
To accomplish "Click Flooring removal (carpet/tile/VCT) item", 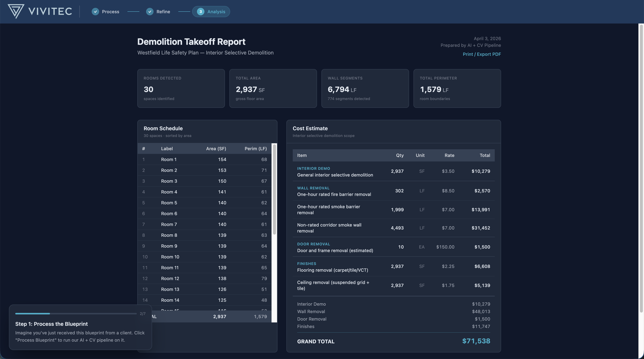I will coord(332,270).
